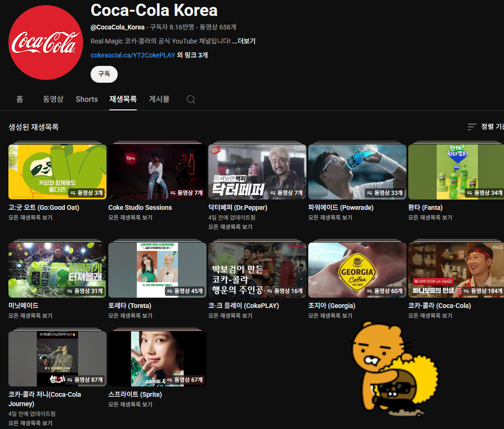Click the 동영상 33개 badge on 파워에이드
The height and width of the screenshot is (429, 504).
[x=385, y=193]
